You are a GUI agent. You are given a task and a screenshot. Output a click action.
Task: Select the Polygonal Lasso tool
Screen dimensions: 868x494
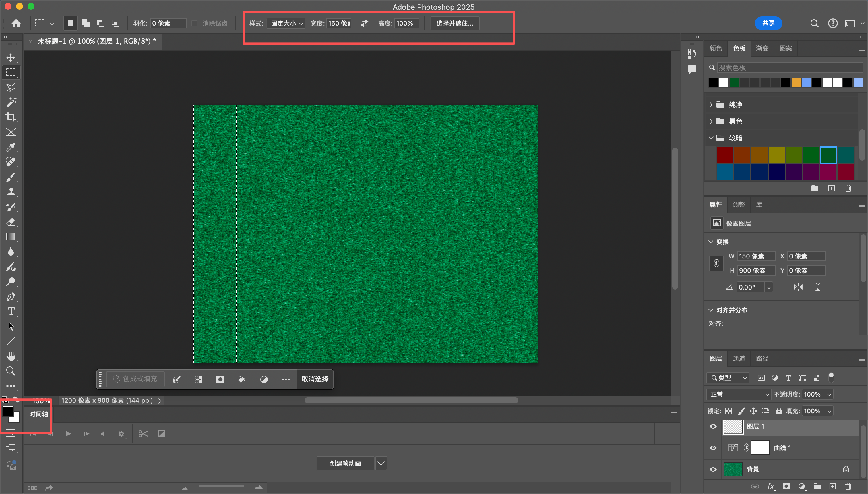(11, 87)
